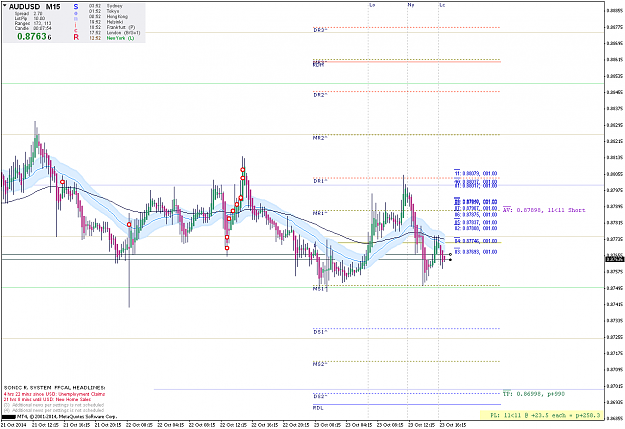Screen dimensions: 625x429
Task: Click the Hong Kong session time row
Action: click(108, 17)
